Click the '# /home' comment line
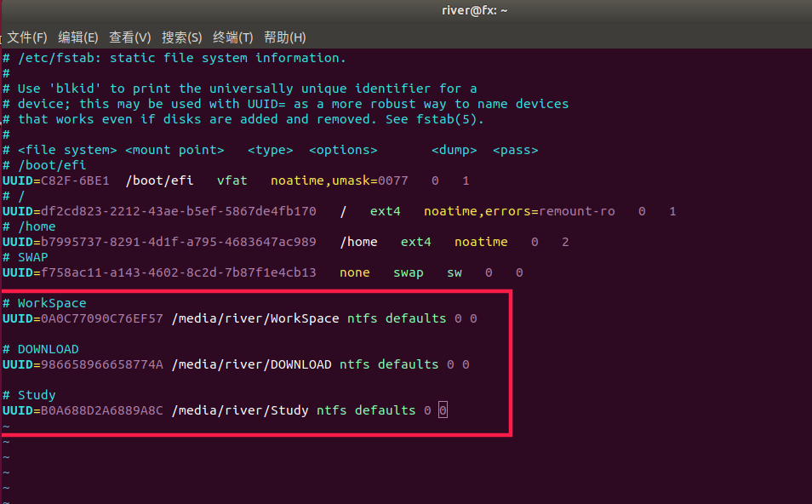Screen dimensions: 812x504 30,226
